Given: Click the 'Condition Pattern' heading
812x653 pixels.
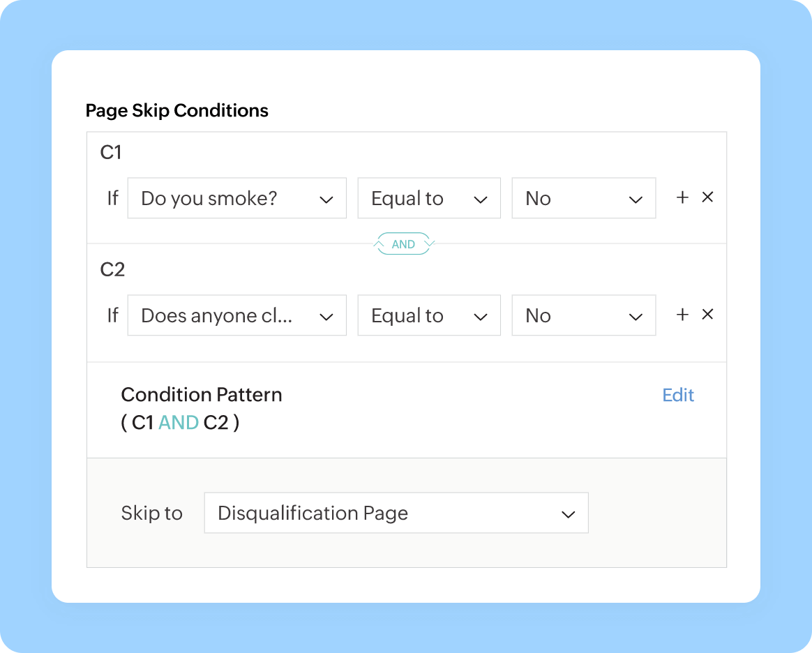Looking at the screenshot, I should [202, 395].
